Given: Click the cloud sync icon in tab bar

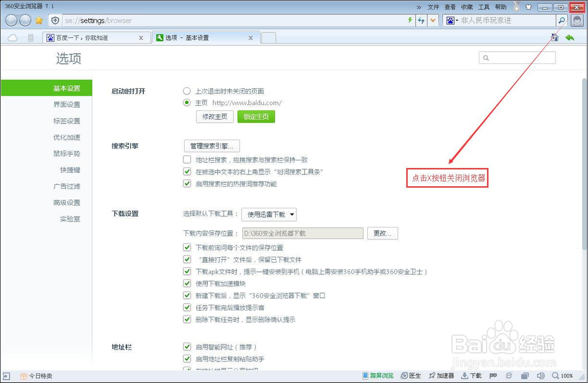Looking at the screenshot, I should tap(13, 38).
